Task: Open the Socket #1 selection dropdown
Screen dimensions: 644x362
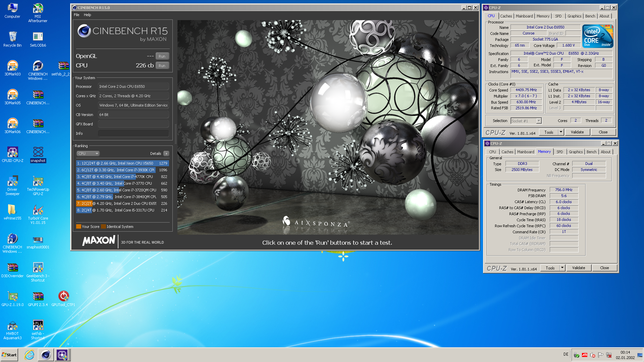Action: pyautogui.click(x=526, y=121)
